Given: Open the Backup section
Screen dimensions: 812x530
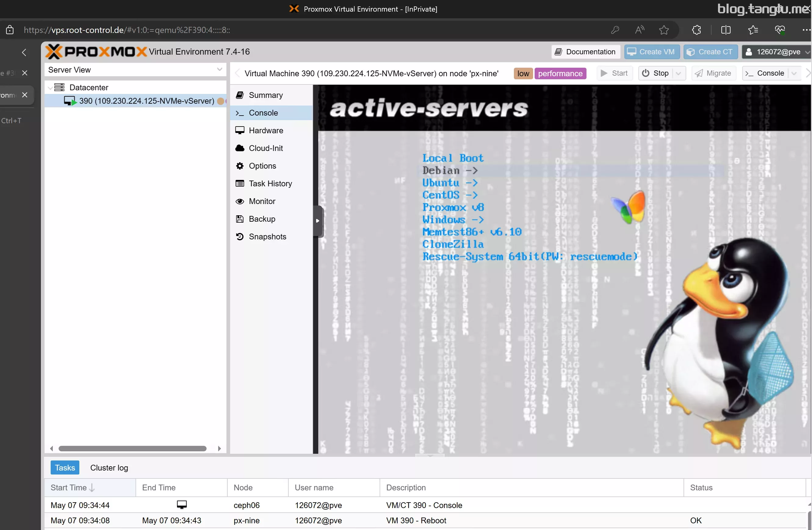Looking at the screenshot, I should [262, 219].
